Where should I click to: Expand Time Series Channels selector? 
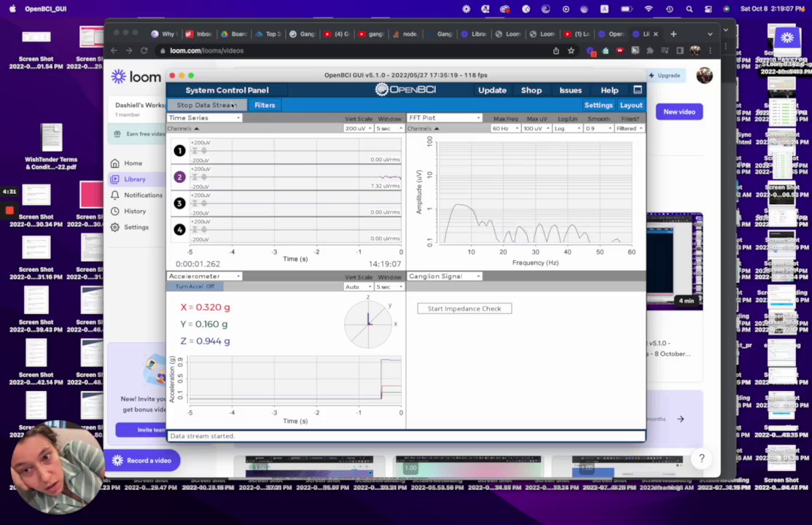tap(183, 128)
